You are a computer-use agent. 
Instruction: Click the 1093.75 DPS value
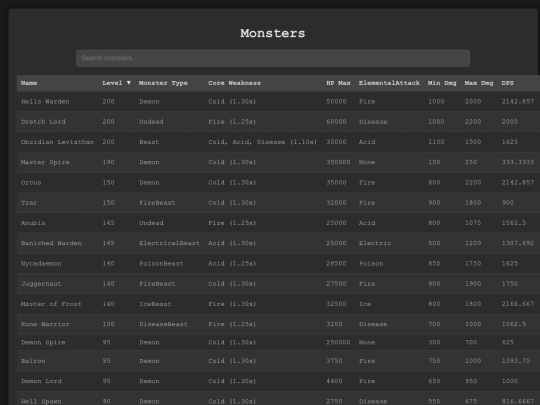click(x=516, y=361)
